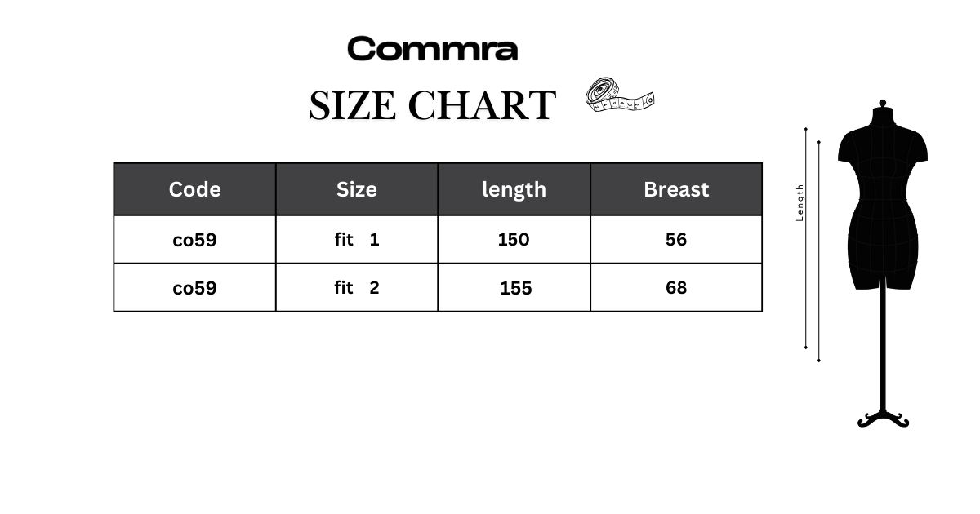The image size is (980, 514).
Task: Click the mannequin neck knob
Action: click(882, 104)
